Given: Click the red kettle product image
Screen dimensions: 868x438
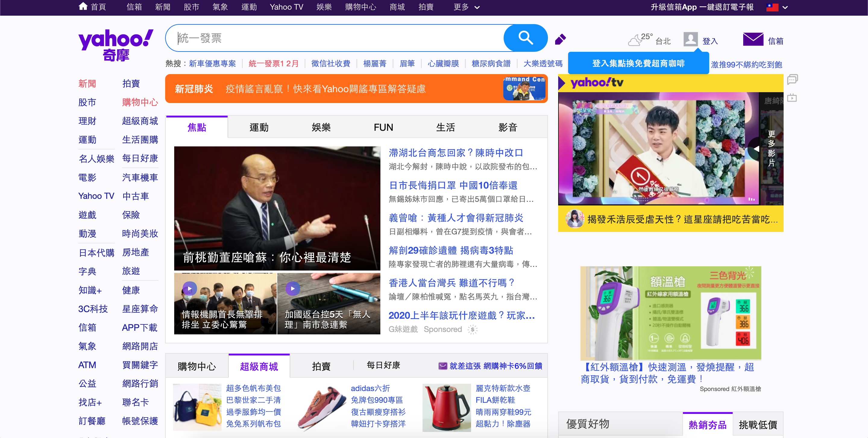Looking at the screenshot, I should 446,408.
